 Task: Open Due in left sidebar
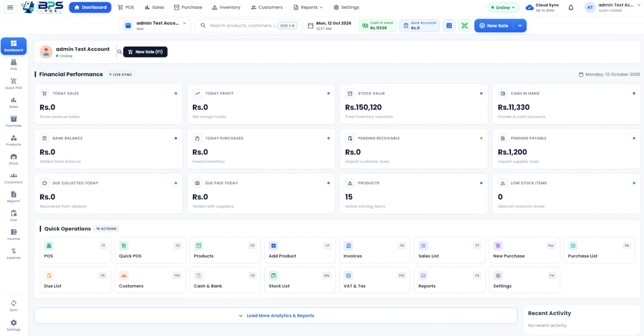pos(13,216)
